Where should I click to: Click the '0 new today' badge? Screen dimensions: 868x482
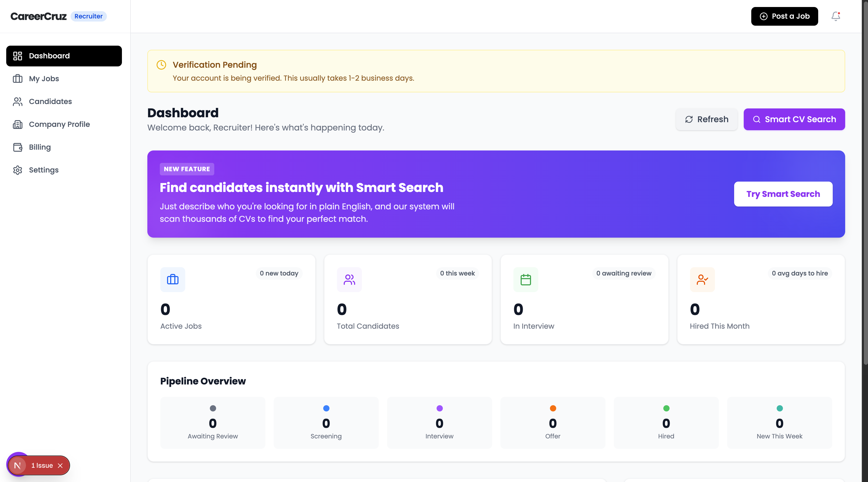pos(279,273)
